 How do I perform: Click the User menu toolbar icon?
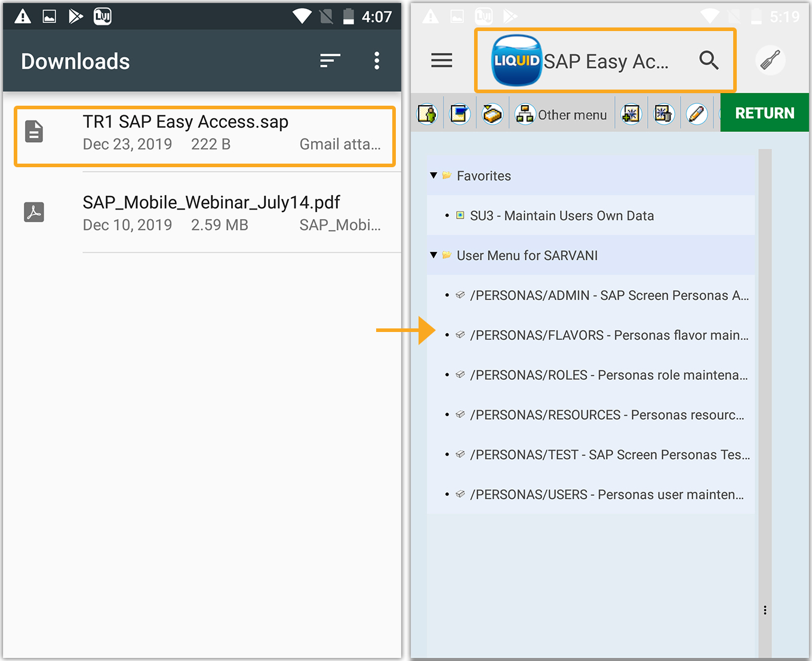(427, 113)
